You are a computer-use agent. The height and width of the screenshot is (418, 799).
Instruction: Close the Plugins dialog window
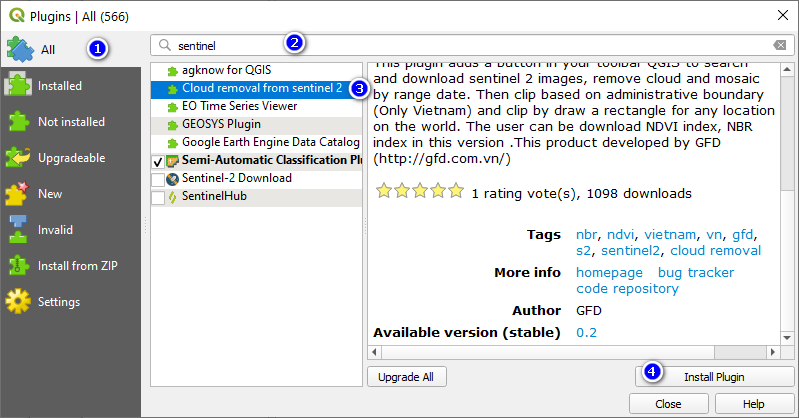pos(783,15)
